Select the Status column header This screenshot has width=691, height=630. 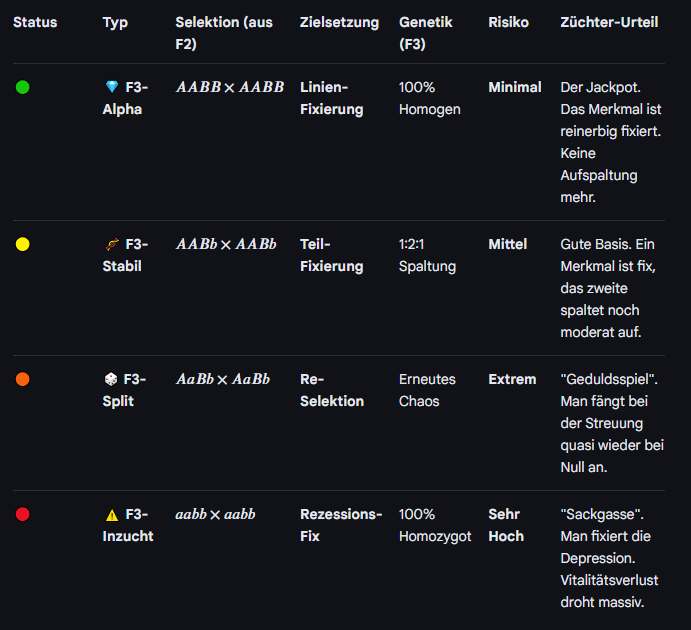click(35, 22)
